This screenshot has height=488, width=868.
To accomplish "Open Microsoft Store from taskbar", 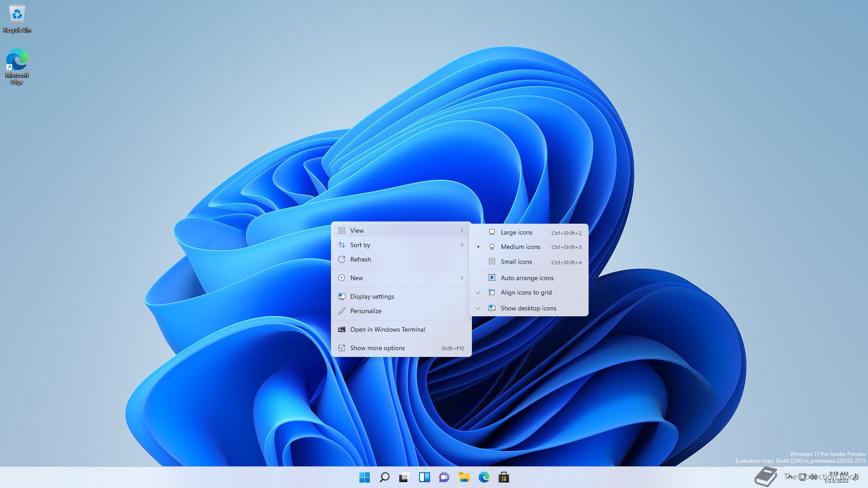I will (x=504, y=477).
